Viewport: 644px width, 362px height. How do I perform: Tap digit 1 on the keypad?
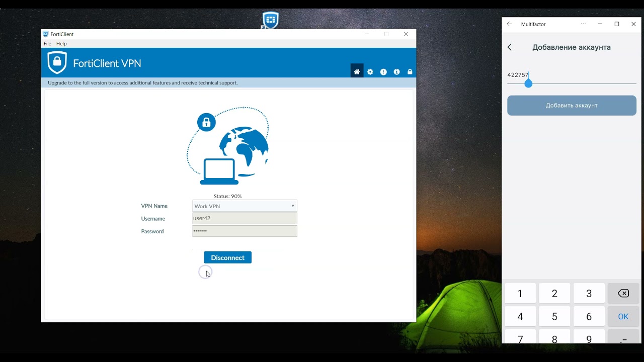click(x=520, y=294)
